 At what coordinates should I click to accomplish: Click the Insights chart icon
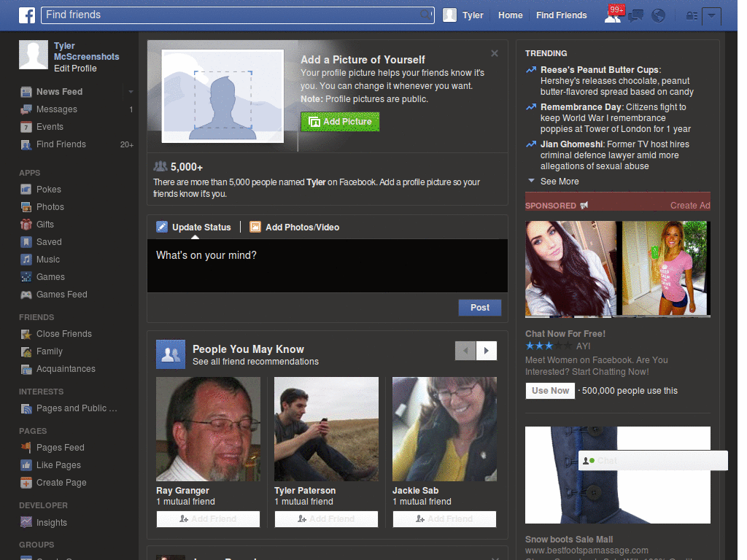point(26,522)
